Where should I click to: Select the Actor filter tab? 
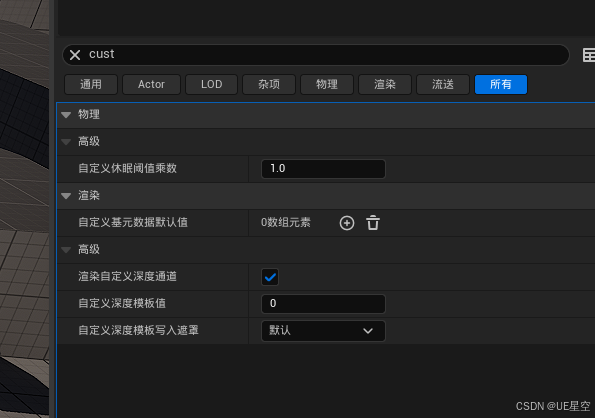coord(151,84)
